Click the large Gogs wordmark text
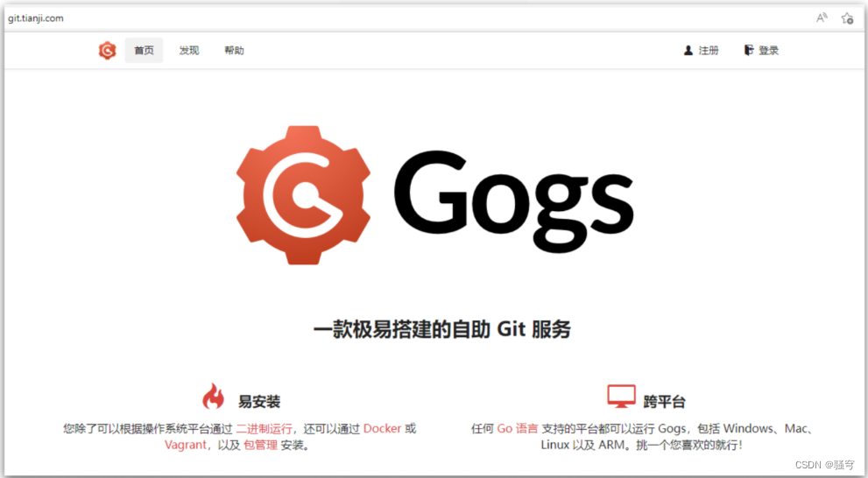This screenshot has width=868, height=478. point(514,200)
